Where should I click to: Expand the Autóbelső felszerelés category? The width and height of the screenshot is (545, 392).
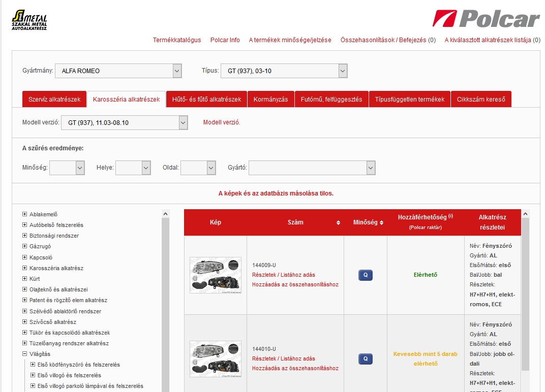(x=25, y=225)
